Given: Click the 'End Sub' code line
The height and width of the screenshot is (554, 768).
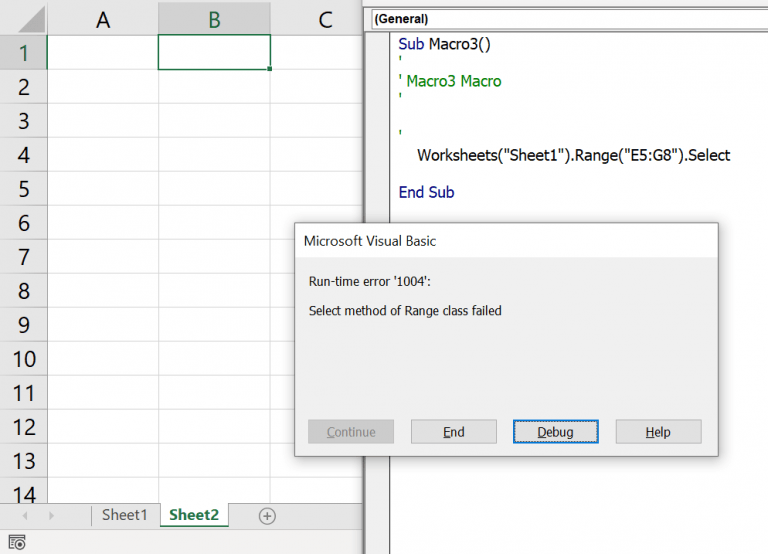Looking at the screenshot, I should point(427,193).
